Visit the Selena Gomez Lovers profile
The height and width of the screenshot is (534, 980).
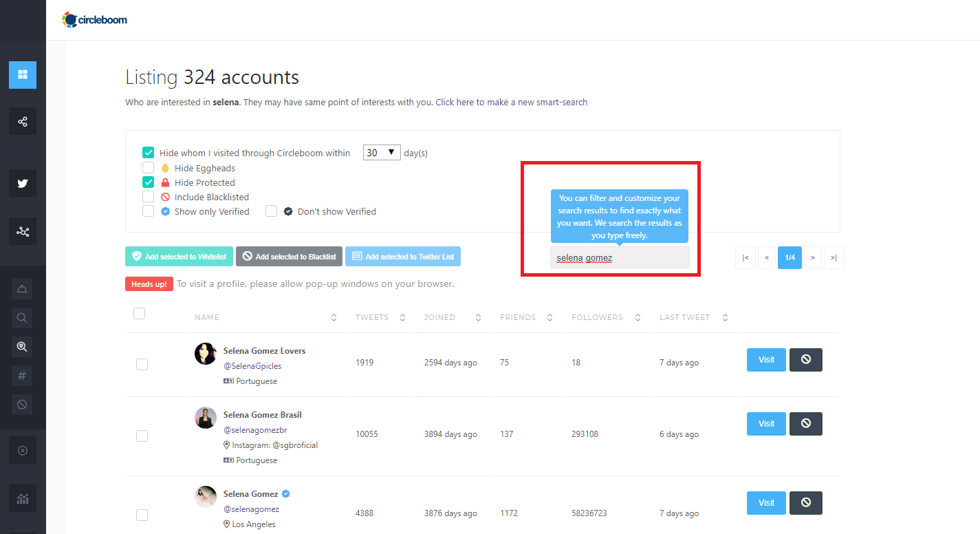(x=766, y=360)
